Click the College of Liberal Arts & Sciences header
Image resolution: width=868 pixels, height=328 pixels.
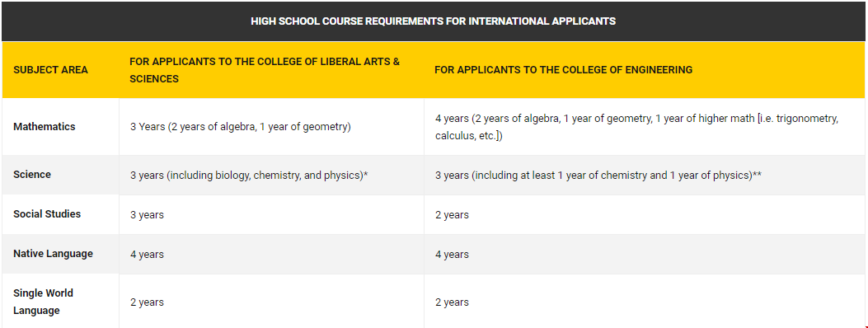click(265, 70)
